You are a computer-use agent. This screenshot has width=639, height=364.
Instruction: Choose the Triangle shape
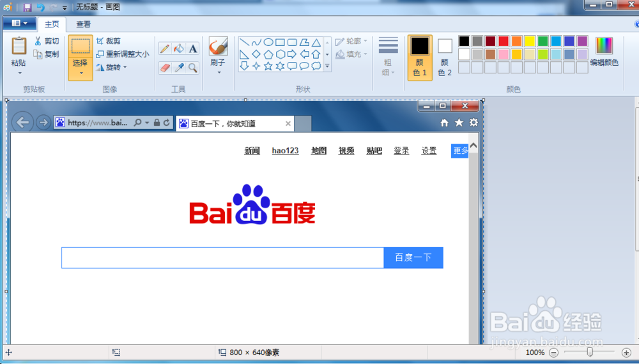[x=316, y=42]
